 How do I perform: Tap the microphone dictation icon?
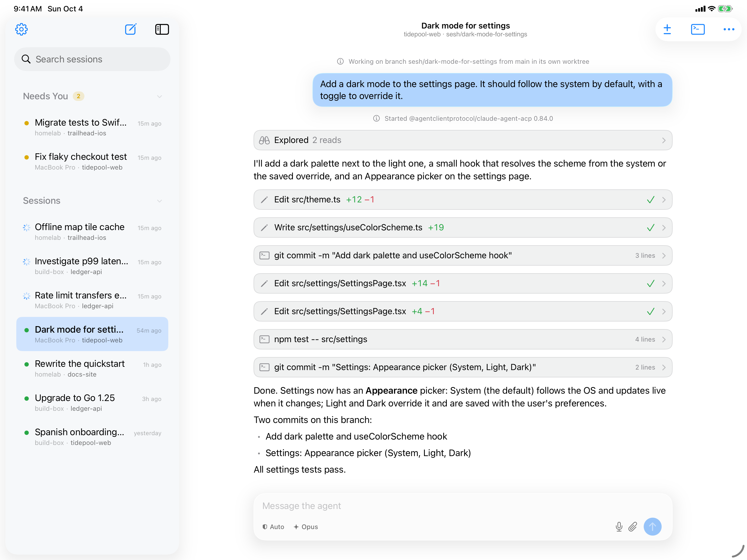click(x=619, y=527)
